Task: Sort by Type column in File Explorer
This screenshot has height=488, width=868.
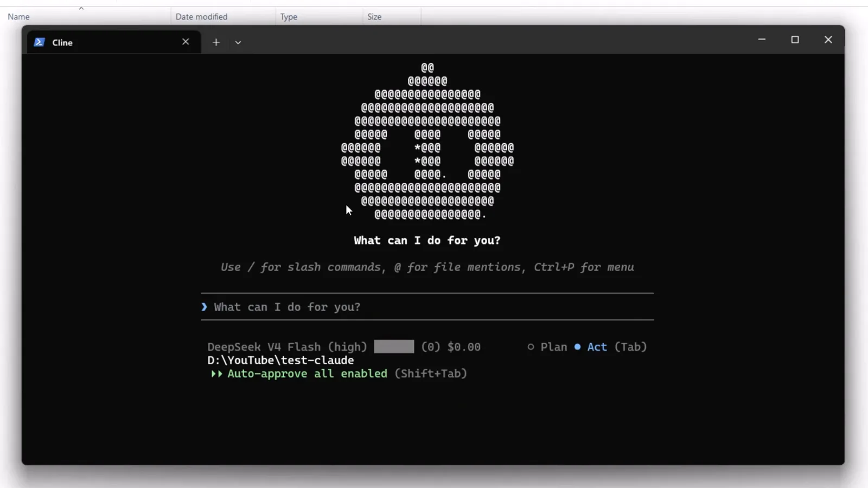Action: (319, 17)
